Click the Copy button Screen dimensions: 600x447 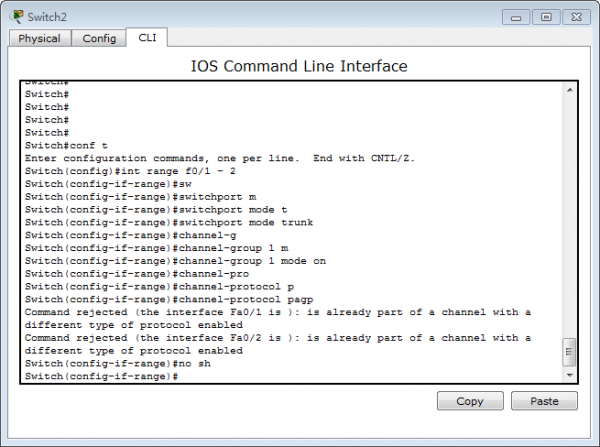pyautogui.click(x=470, y=401)
